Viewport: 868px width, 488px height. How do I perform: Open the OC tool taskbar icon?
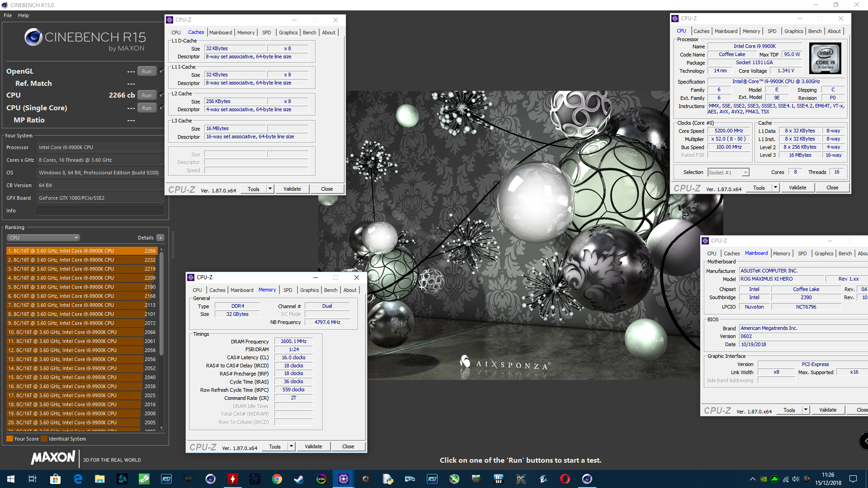point(521,479)
